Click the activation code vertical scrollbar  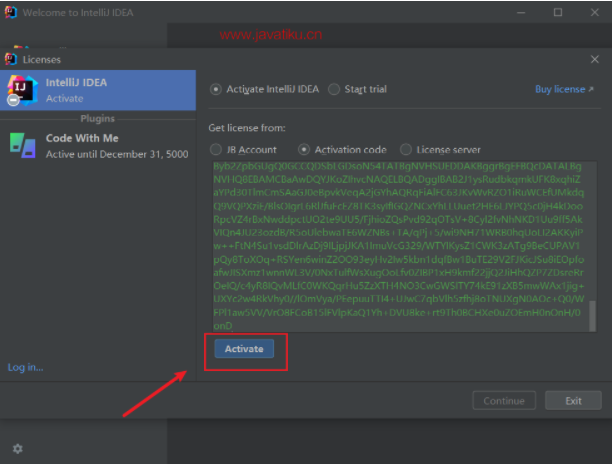coord(592,315)
